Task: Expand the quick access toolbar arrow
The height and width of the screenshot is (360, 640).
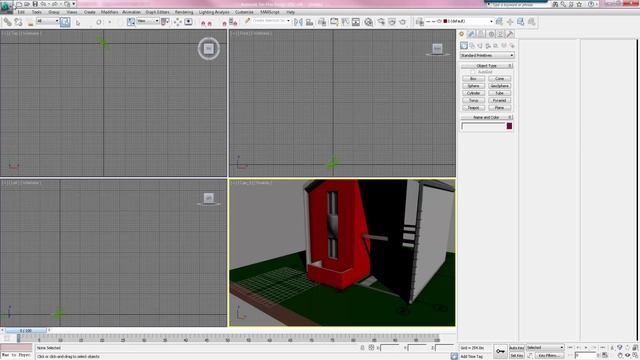Action: coord(74,4)
